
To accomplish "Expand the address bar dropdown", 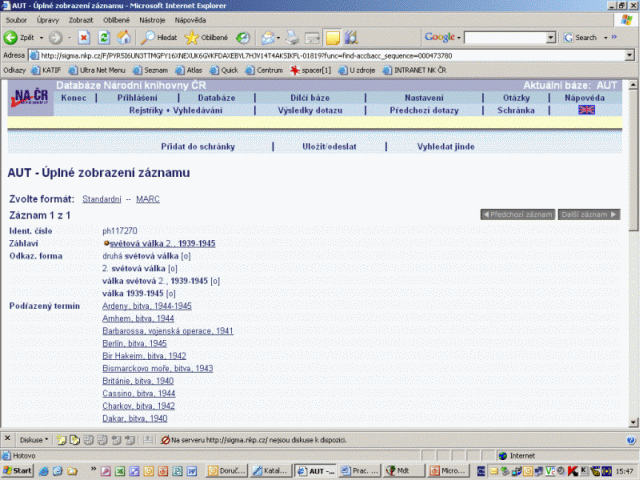I will click(x=630, y=55).
